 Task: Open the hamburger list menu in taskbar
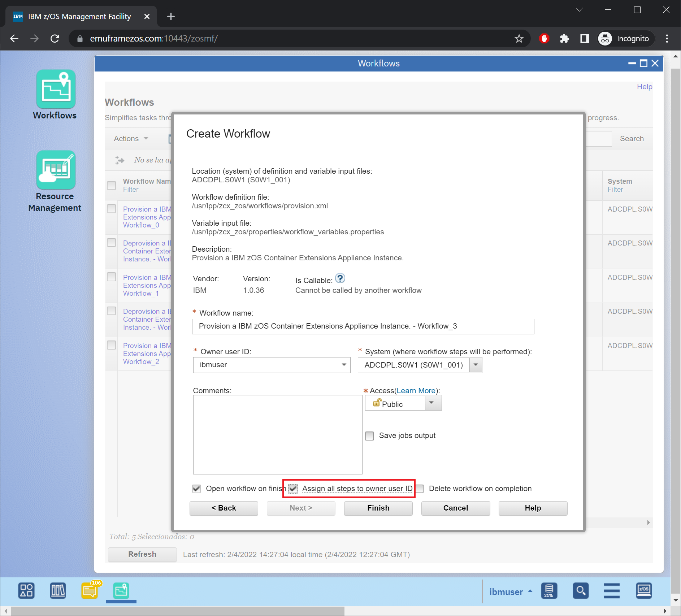612,591
